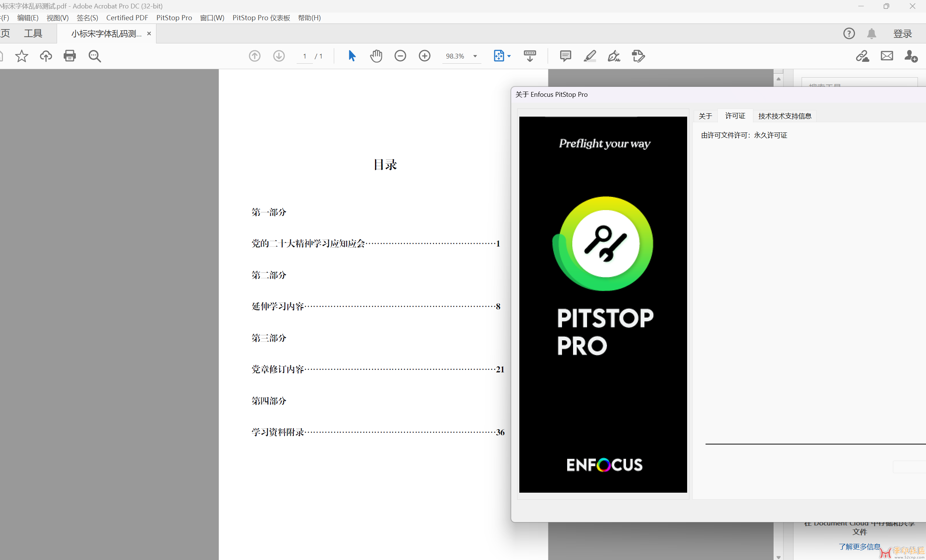
Task: Invite people with add user icon
Action: coord(911,56)
